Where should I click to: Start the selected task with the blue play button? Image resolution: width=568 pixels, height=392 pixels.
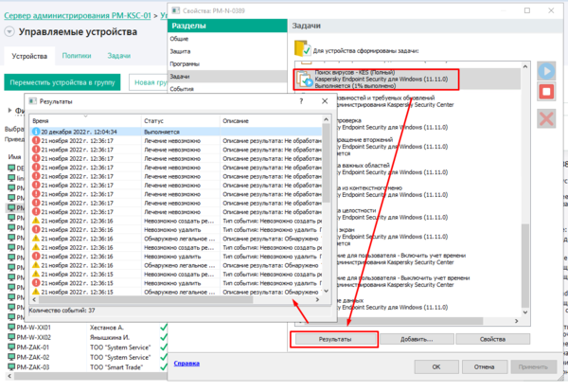(546, 71)
